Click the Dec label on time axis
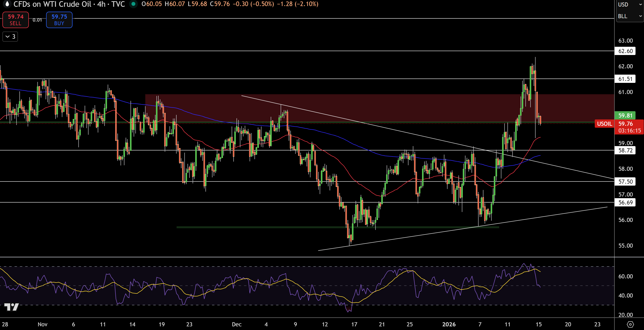 pos(236,324)
